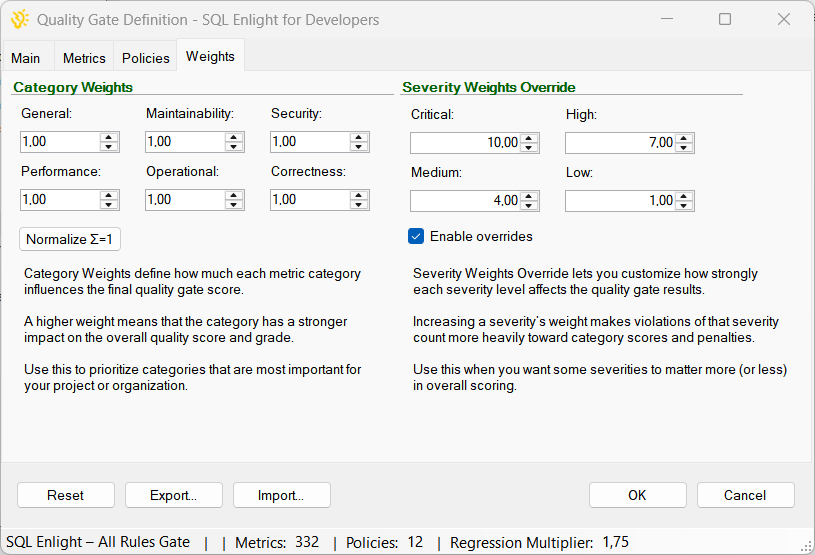Increase the Low severity weight up arrow
The width and height of the screenshot is (815, 555).
click(684, 196)
